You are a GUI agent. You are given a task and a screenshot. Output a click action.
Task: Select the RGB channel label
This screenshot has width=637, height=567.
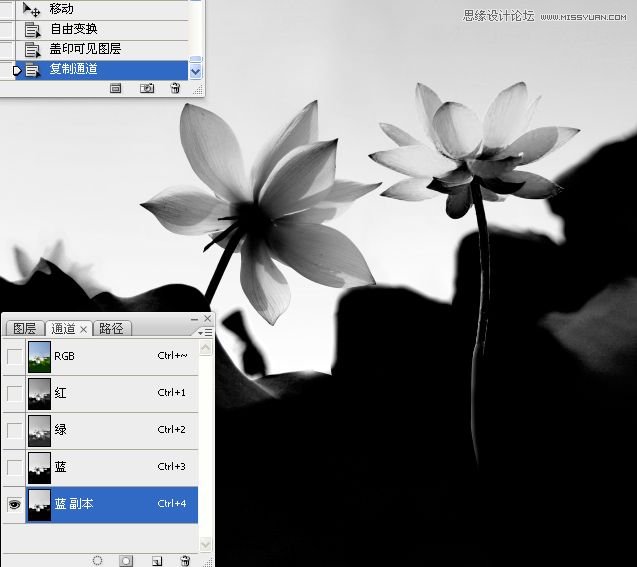64,356
